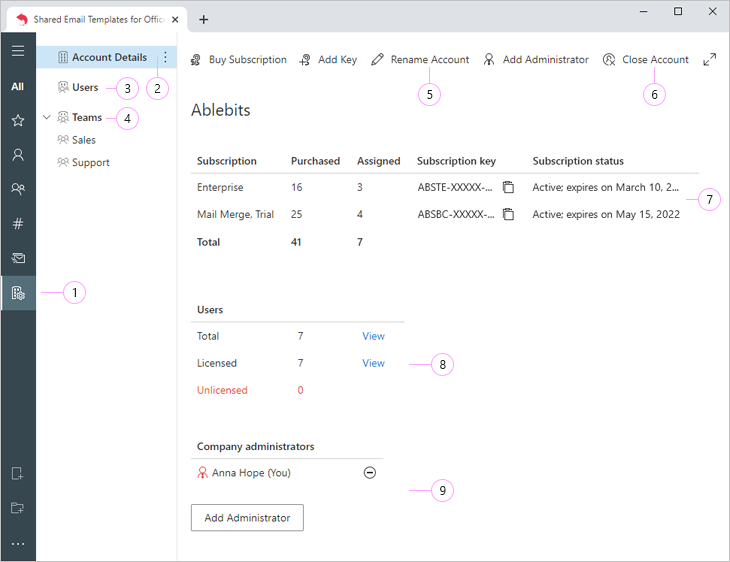Screen dimensions: 730x562
Task: Open the sidebar more options ellipsis
Action: pos(17,543)
